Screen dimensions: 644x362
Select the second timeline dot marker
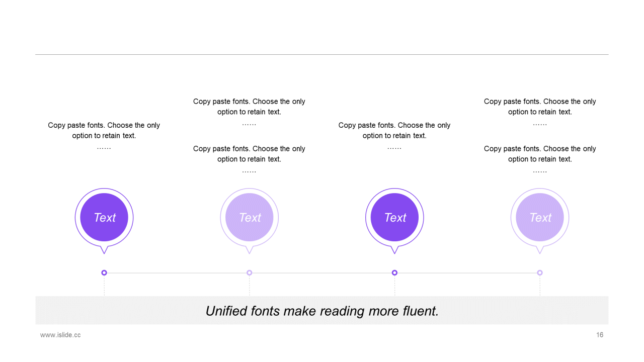coord(250,273)
